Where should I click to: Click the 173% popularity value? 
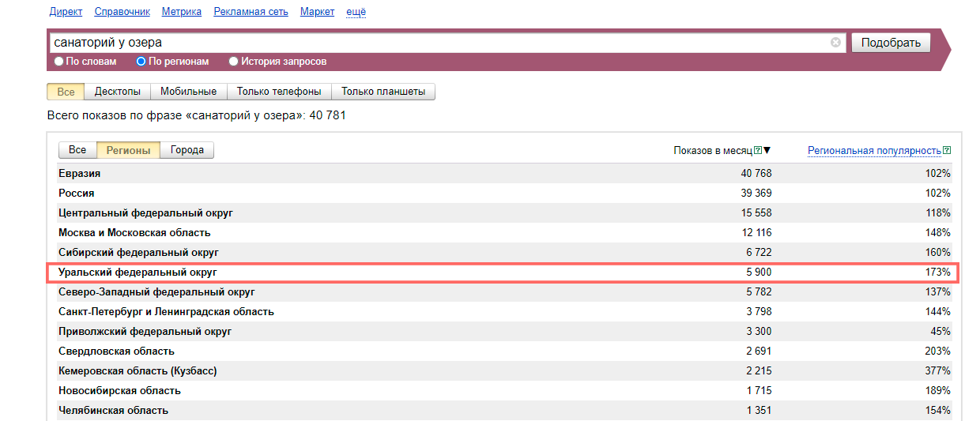tap(939, 272)
